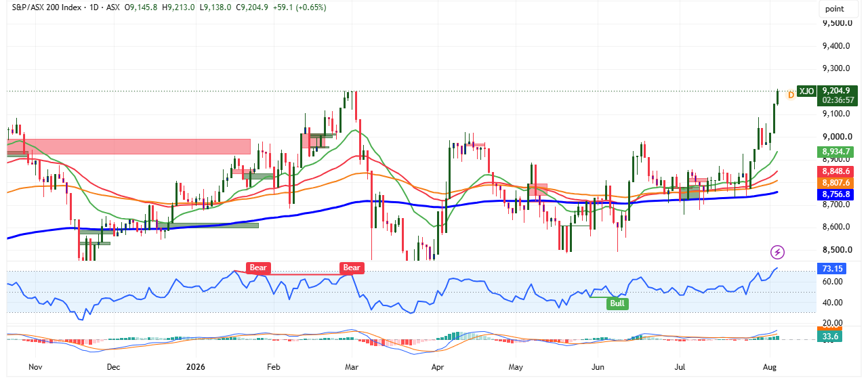This screenshot has width=868, height=384.
Task: Click the first Bear divergence label
Action: 258,268
